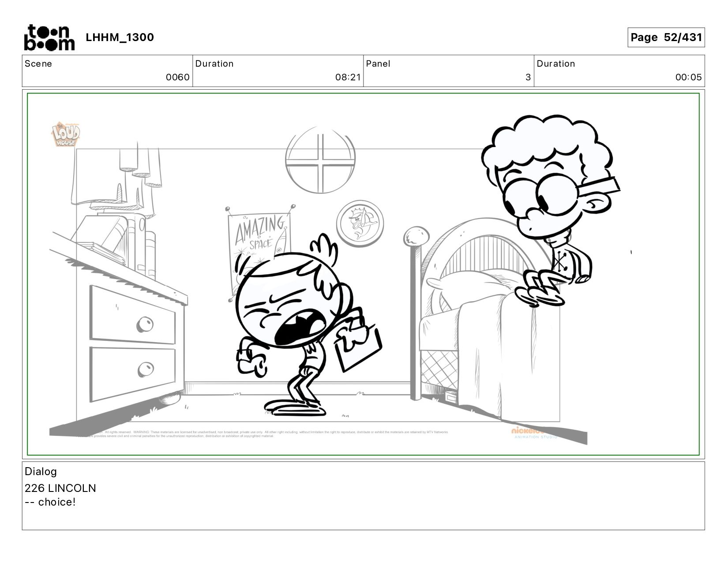Click the panel number 3
728x563 pixels.
tap(528, 77)
